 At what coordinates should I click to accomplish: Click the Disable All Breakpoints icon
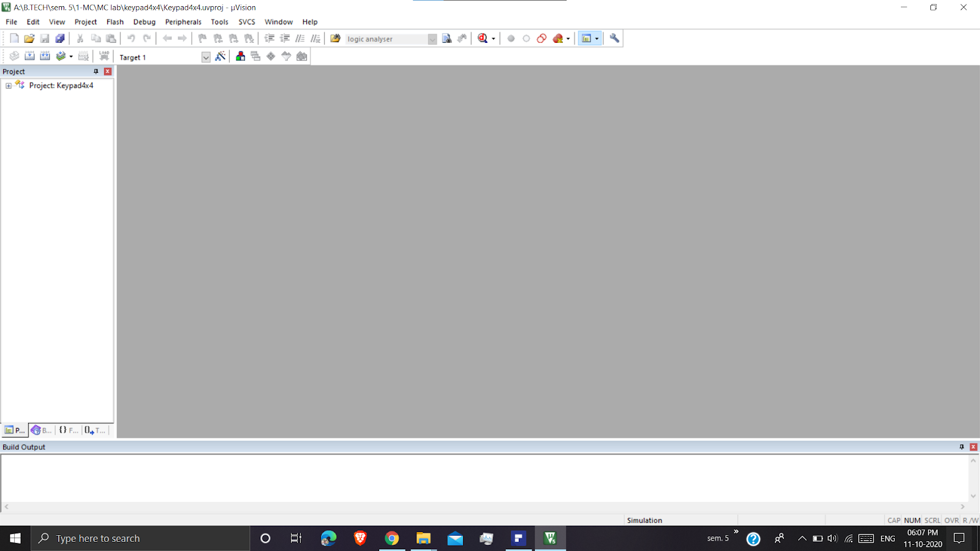click(541, 39)
